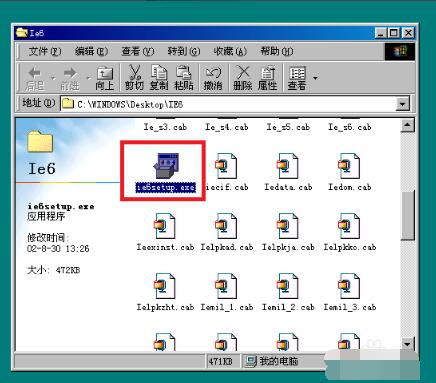Maximize the Ie6 window
The width and height of the screenshot is (436, 383).
click(394, 33)
